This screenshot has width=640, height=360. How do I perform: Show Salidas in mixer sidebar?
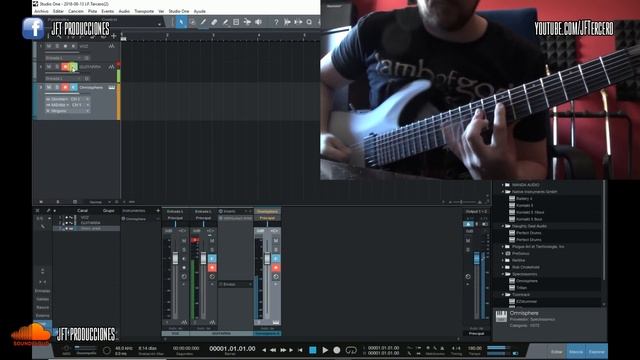tap(42, 299)
